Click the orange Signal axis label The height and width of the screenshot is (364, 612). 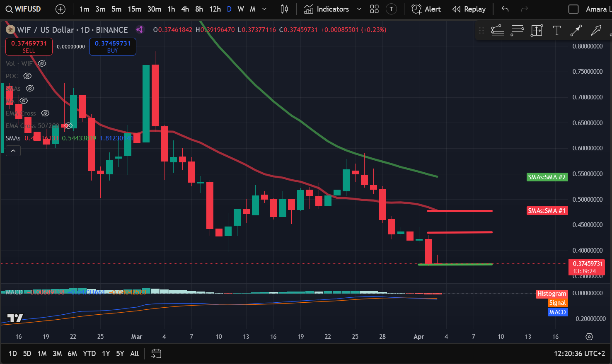[x=557, y=303]
